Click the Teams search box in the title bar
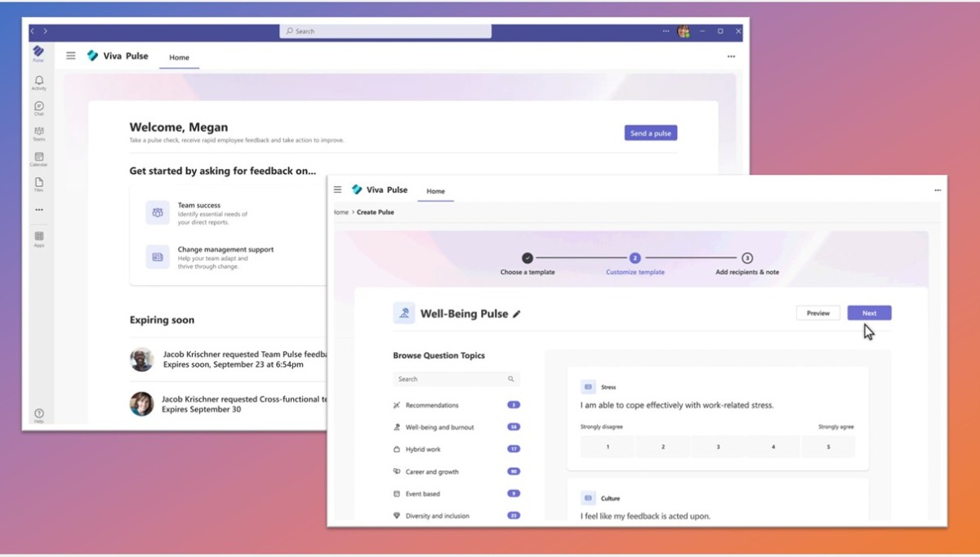 (x=385, y=31)
